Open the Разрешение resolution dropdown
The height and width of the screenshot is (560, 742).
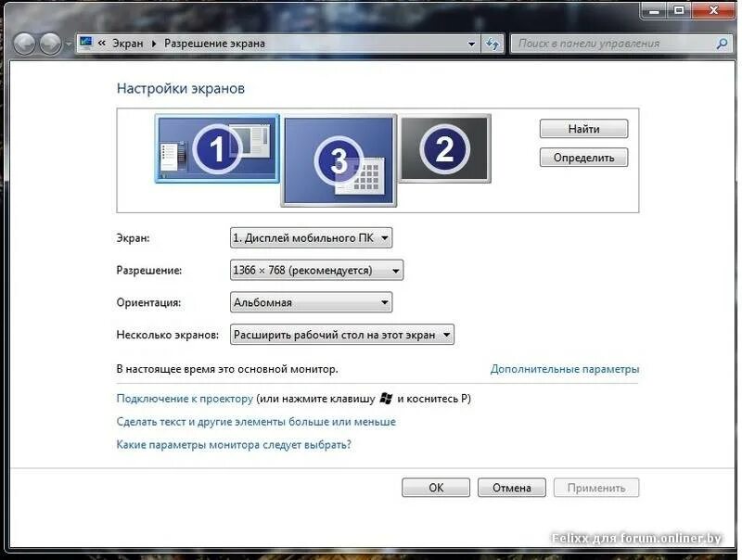pos(316,270)
